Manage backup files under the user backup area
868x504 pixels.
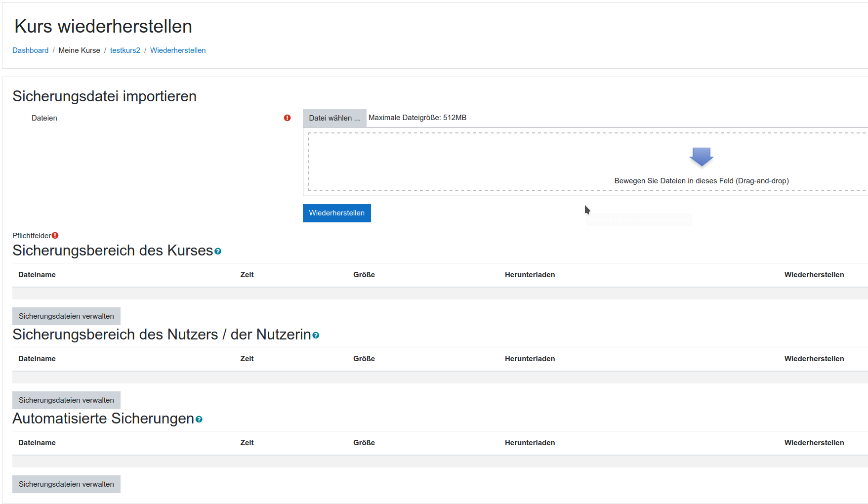66,400
